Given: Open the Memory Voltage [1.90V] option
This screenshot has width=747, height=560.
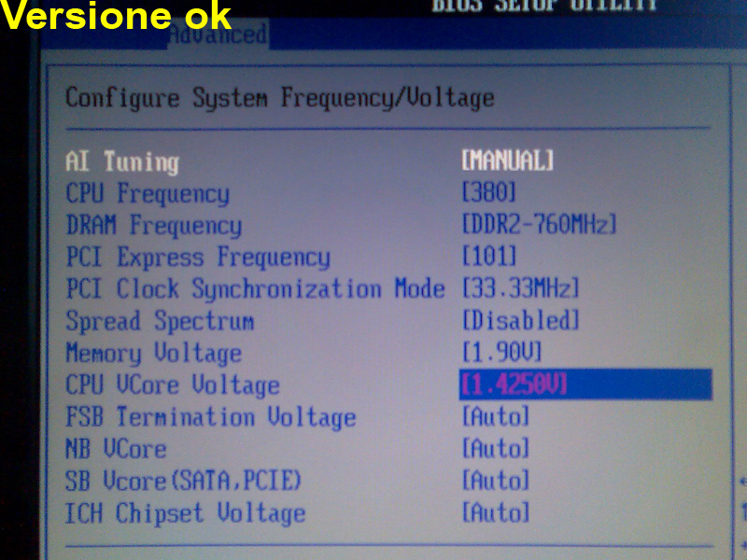Looking at the screenshot, I should click(502, 352).
